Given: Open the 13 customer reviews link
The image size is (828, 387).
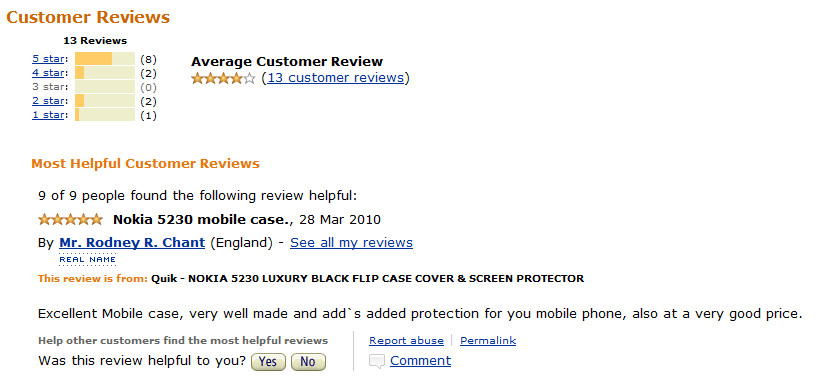Looking at the screenshot, I should 335,78.
